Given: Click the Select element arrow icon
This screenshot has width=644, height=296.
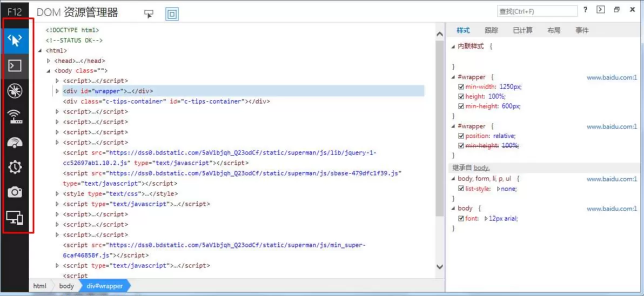Looking at the screenshot, I should (x=149, y=14).
